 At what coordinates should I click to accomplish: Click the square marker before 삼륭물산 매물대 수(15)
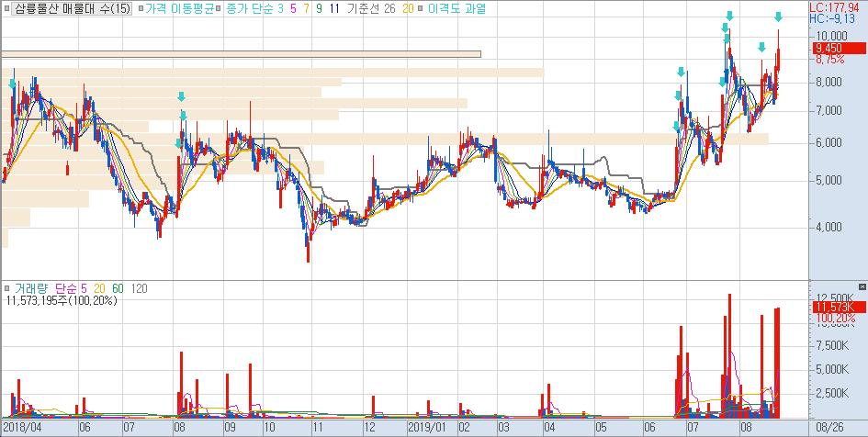[x=7, y=9]
